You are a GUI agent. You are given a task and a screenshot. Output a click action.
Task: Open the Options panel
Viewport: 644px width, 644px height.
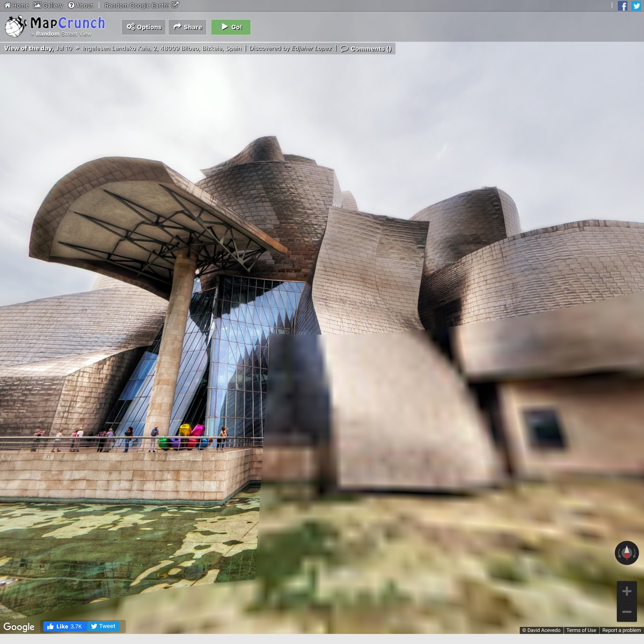[144, 27]
